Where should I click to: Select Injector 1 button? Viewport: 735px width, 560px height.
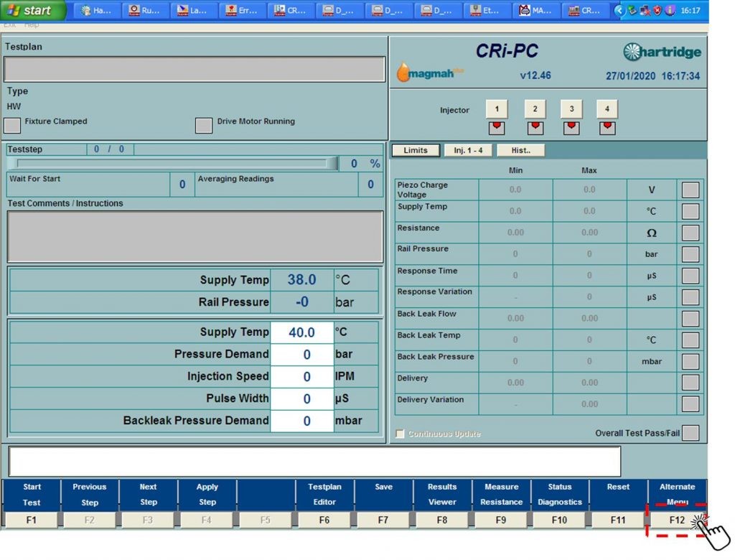[x=497, y=109]
